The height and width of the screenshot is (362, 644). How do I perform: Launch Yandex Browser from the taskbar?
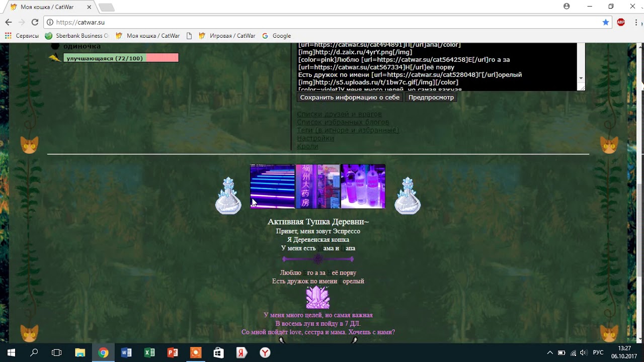click(x=265, y=353)
